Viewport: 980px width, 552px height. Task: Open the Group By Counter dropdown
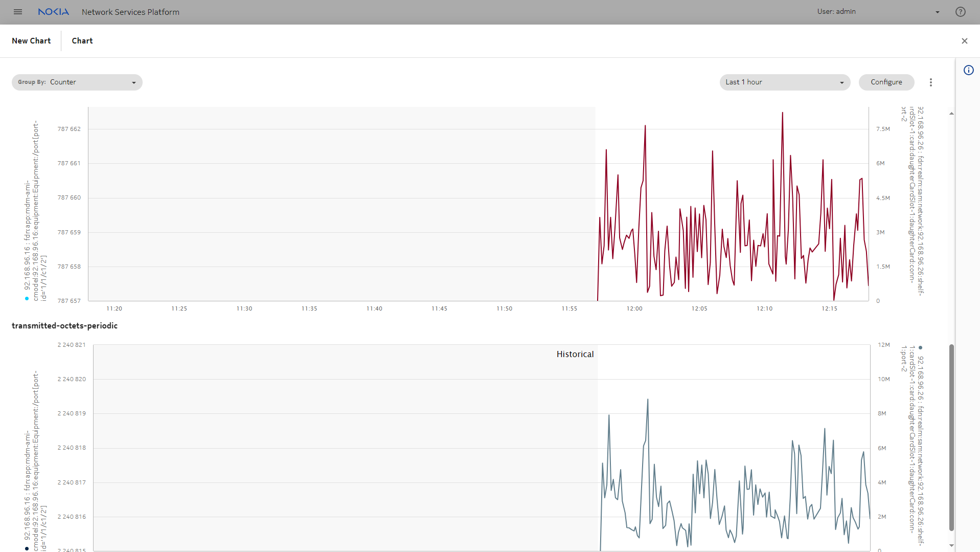point(77,82)
